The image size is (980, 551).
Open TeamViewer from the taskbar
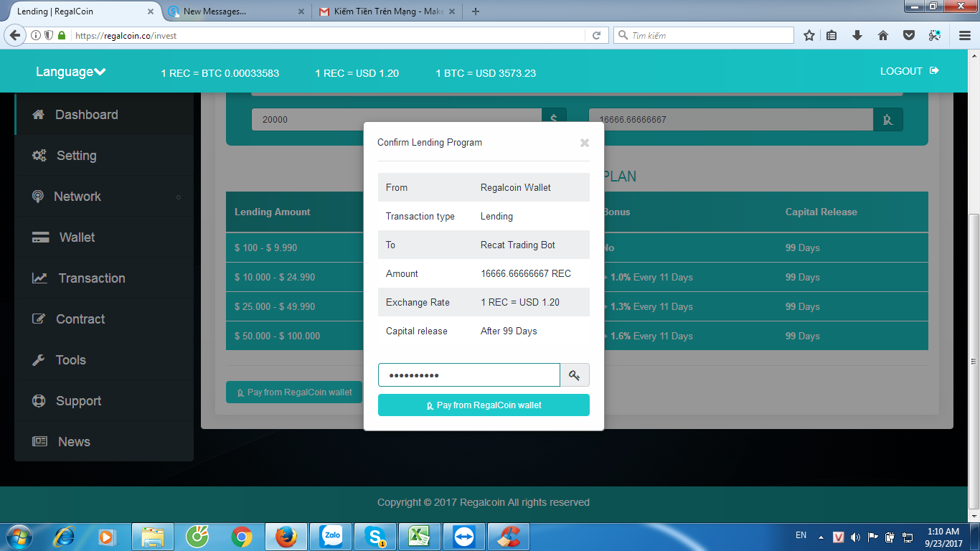click(x=463, y=536)
